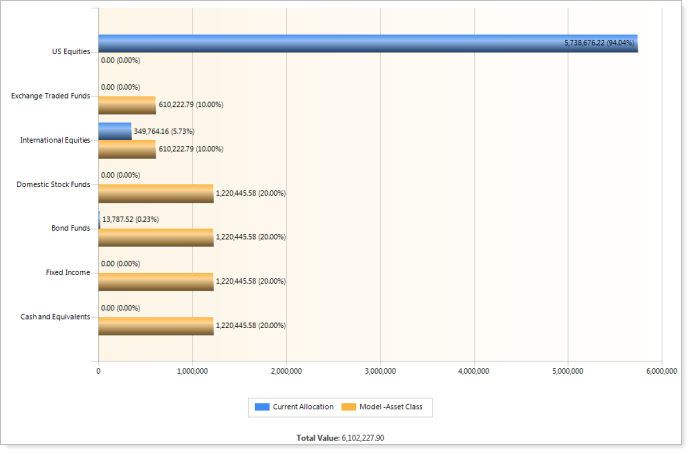Click the orange Exchange Traded Funds bar

pos(127,104)
